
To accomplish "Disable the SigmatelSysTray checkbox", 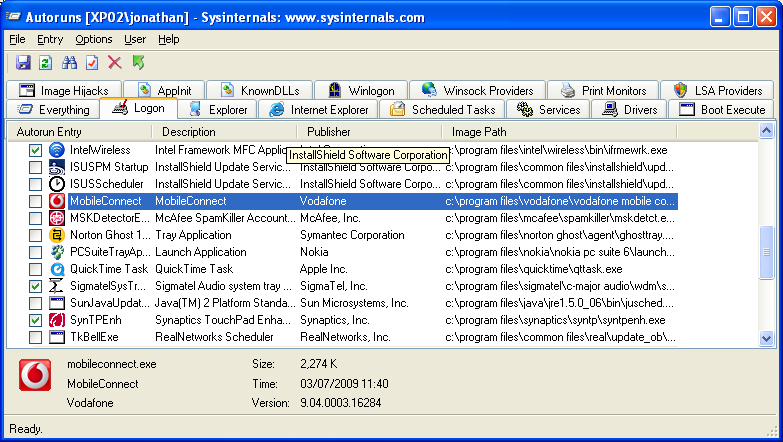I will click(35, 286).
